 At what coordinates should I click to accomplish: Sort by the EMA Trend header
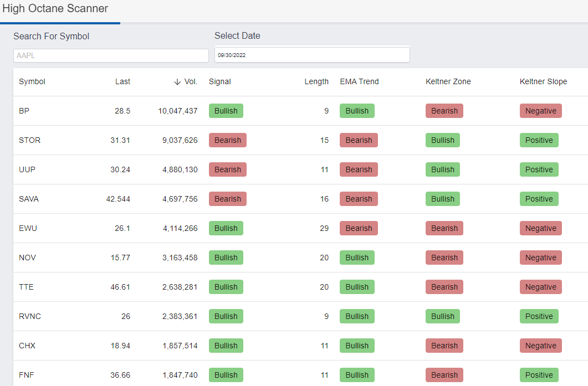click(359, 82)
